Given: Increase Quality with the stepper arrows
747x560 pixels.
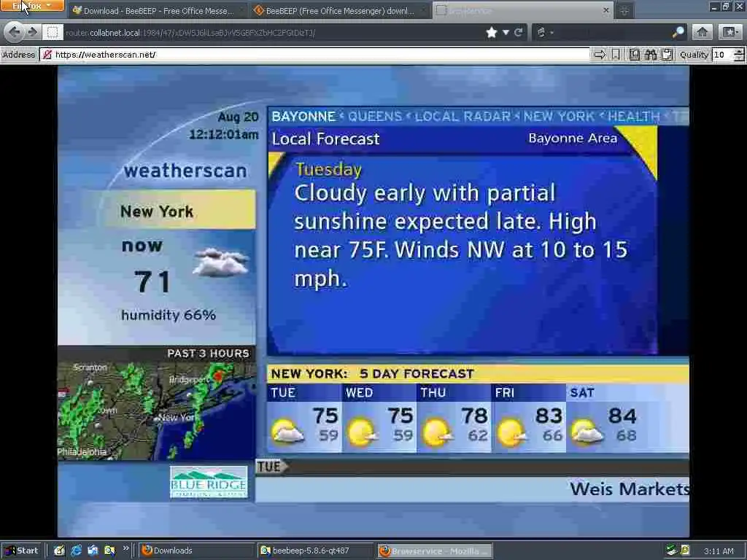Looking at the screenshot, I should (740, 52).
